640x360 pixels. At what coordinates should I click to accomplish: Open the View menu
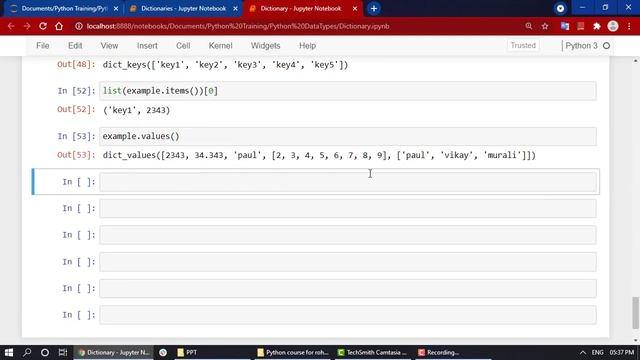coord(109,46)
